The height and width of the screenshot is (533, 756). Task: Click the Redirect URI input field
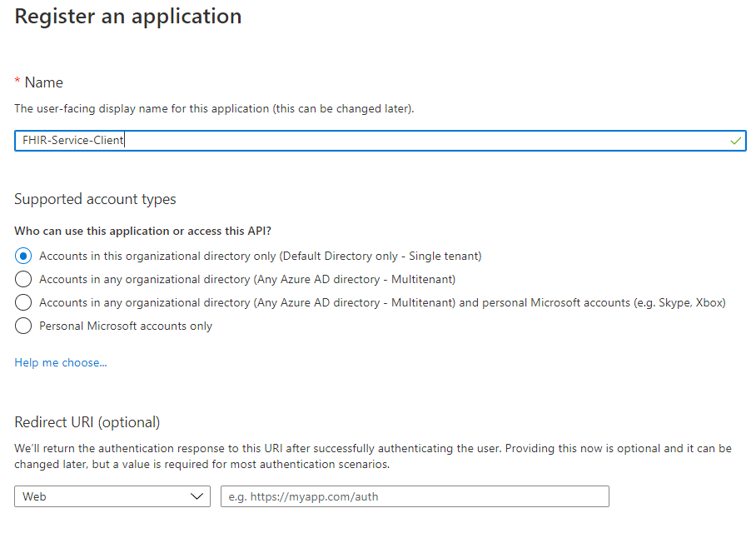click(415, 496)
